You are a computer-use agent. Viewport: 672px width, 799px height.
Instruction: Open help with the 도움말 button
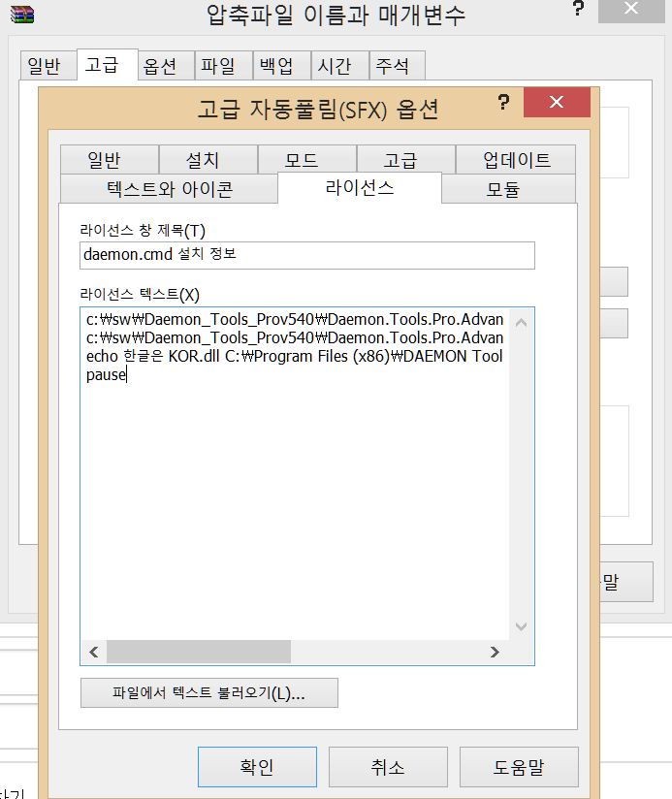coord(519,767)
